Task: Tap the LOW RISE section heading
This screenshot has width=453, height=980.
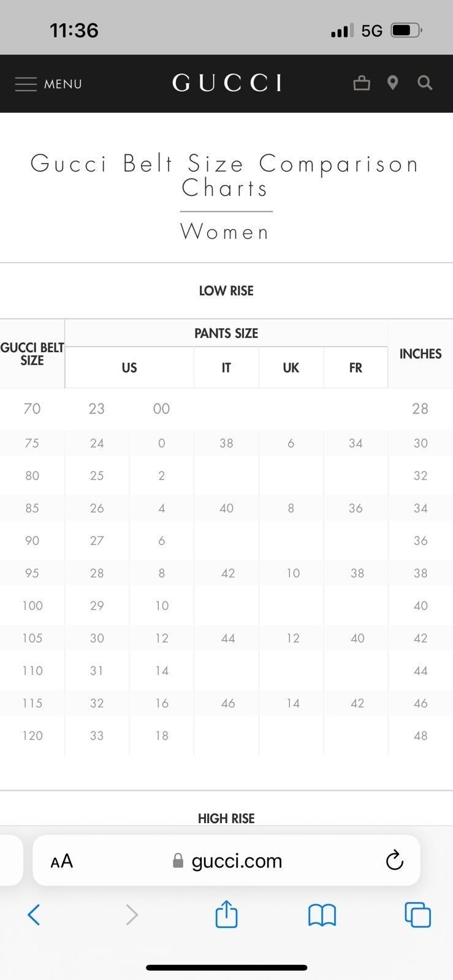Action: click(x=226, y=291)
